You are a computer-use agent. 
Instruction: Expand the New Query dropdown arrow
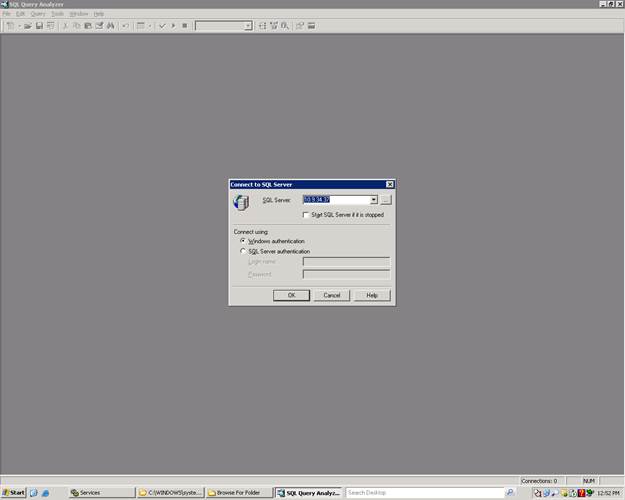(x=19, y=26)
